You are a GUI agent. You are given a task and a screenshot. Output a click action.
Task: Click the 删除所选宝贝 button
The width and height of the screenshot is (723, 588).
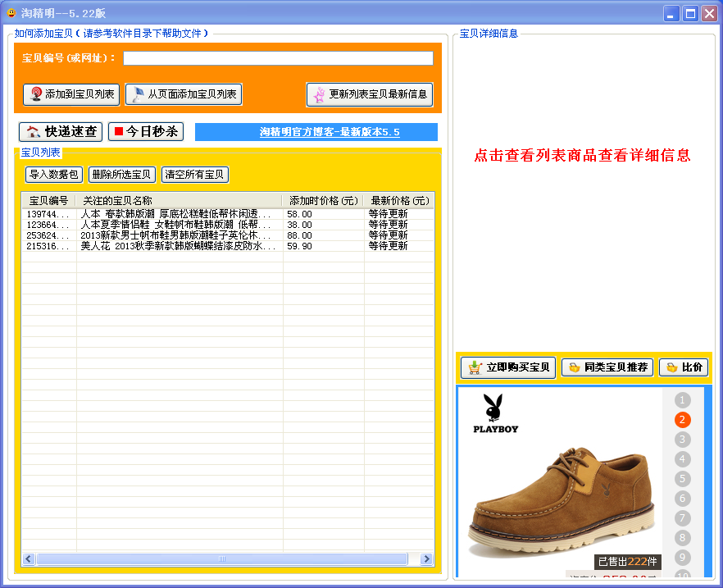[121, 175]
